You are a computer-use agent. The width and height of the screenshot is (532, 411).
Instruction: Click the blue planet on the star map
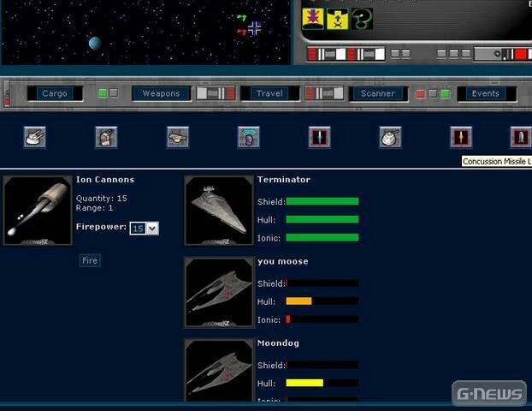pyautogui.click(x=95, y=43)
